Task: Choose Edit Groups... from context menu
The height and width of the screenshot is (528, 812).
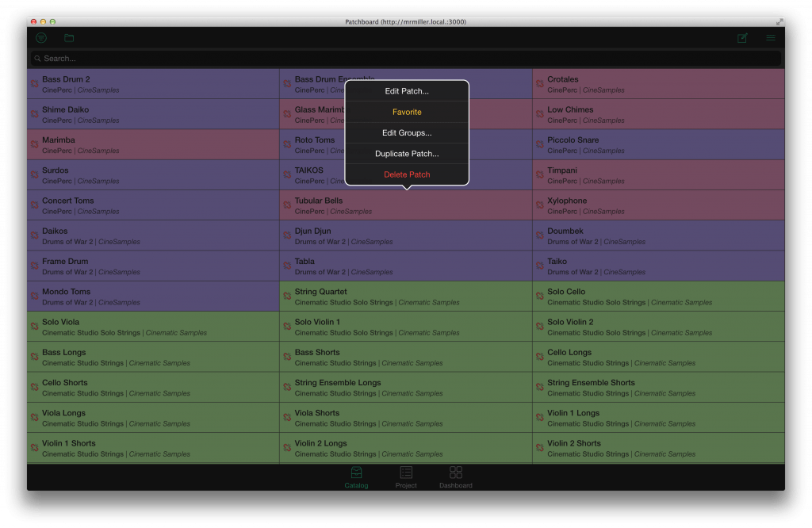Action: (x=407, y=132)
